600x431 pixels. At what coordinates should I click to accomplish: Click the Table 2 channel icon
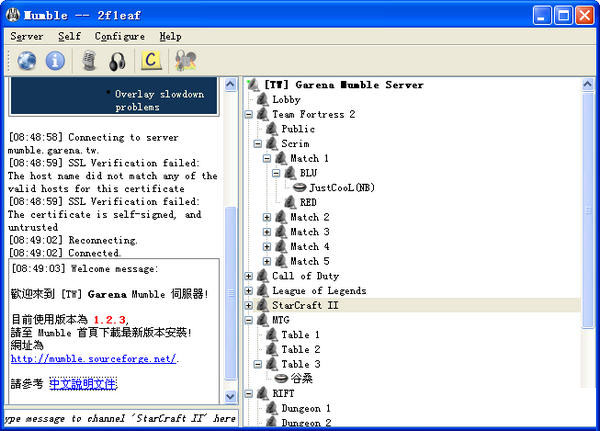tap(272, 349)
